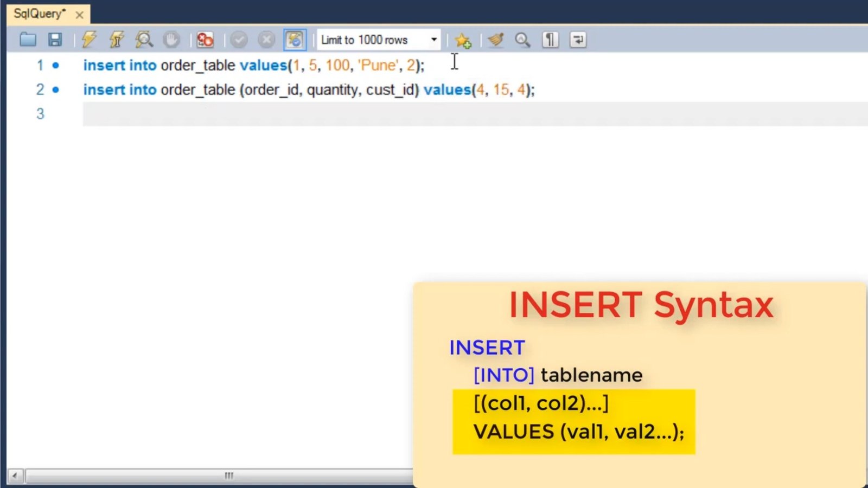Stop query execution hand icon
868x488 pixels.
tap(171, 40)
